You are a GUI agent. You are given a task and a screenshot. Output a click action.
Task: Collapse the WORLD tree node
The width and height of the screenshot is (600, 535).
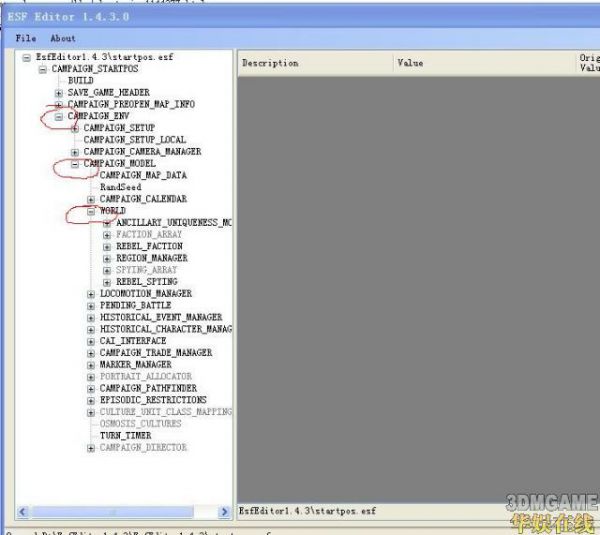click(91, 211)
